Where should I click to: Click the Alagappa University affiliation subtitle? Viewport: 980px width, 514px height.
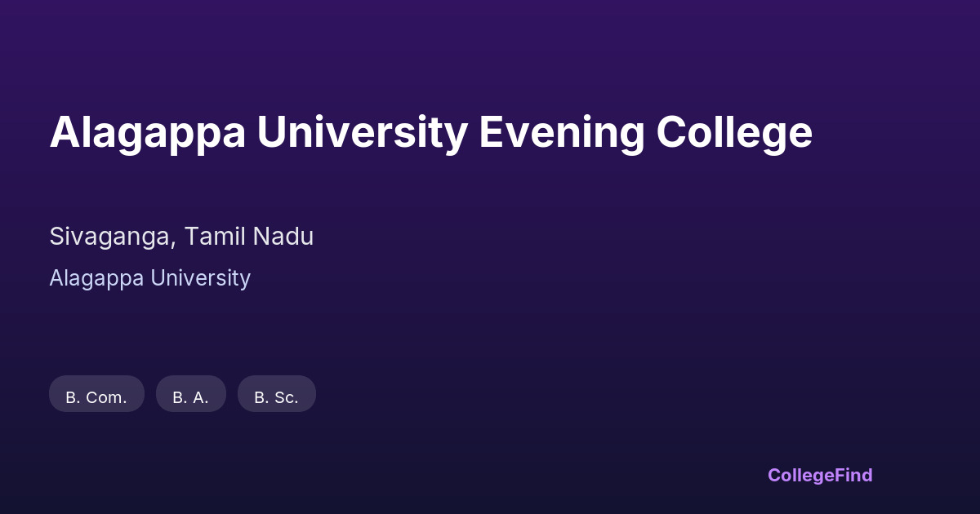149,278
